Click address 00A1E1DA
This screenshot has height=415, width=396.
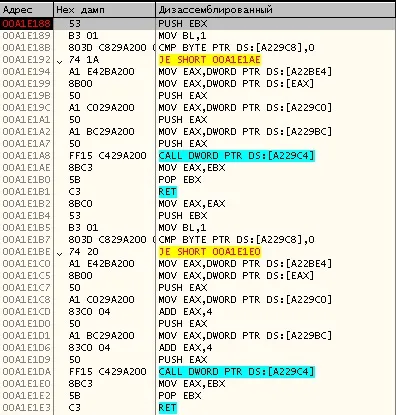[26, 372]
